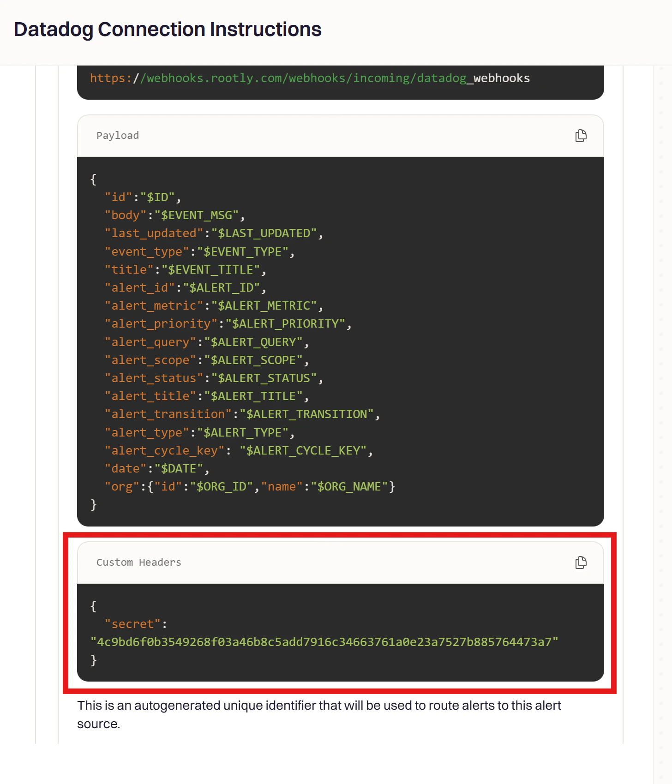Click the "alert_metric" payload line
This screenshot has width=672, height=784.
click(x=214, y=306)
